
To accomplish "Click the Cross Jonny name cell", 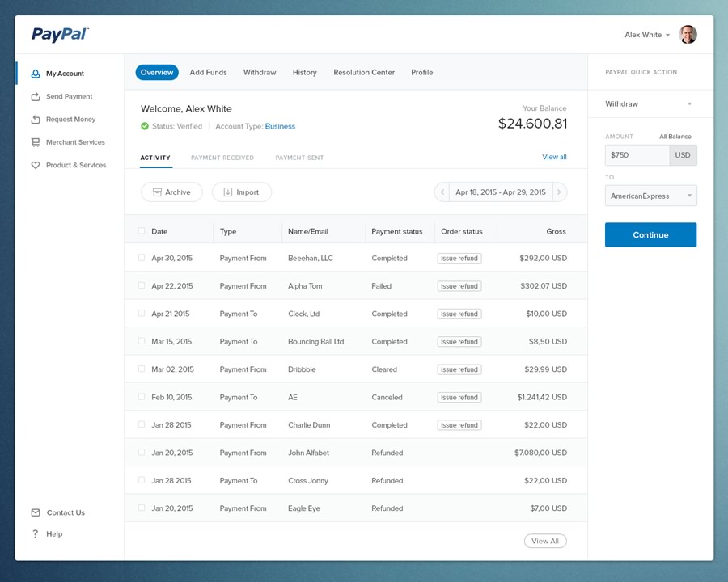I will (x=308, y=480).
